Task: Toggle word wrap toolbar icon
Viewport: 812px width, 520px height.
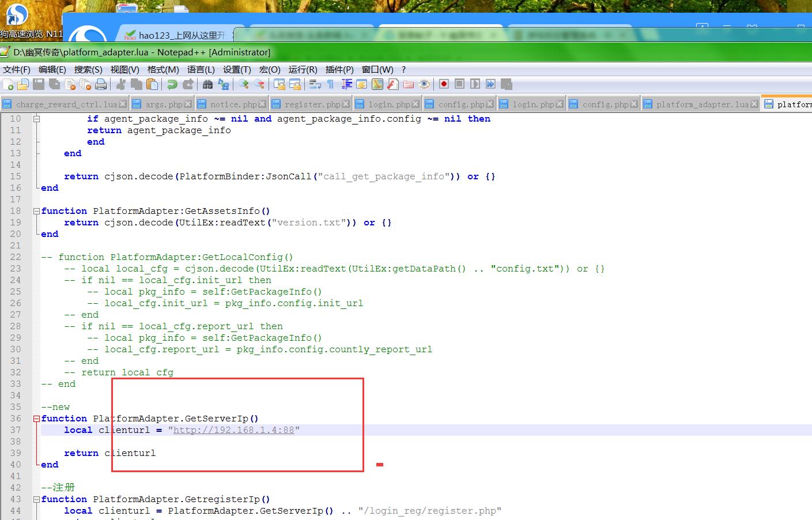Action: 315,85
